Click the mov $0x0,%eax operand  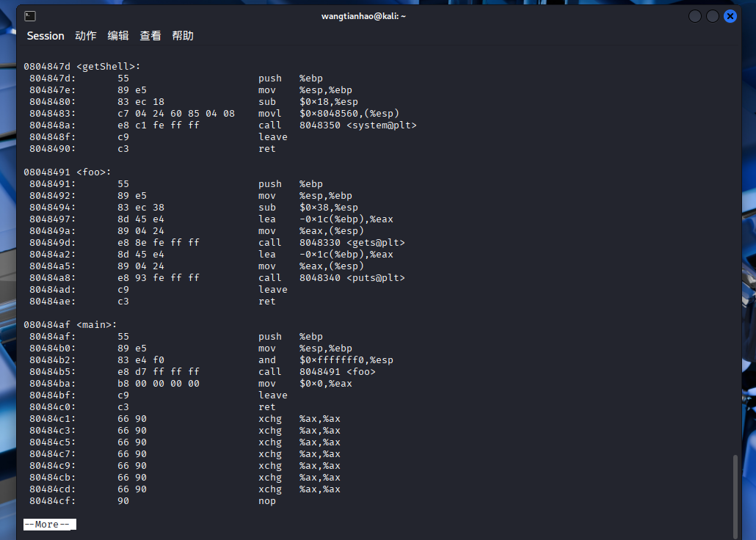tap(325, 383)
